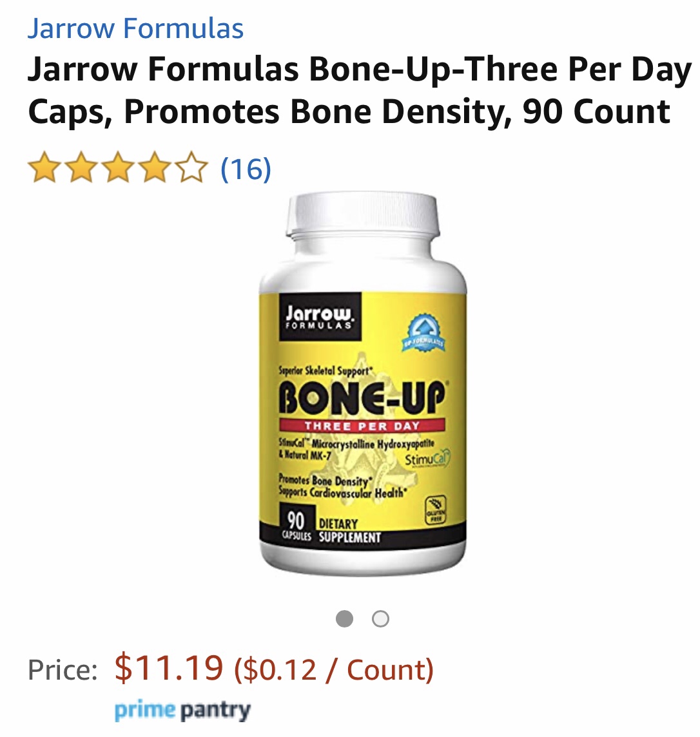Tap the BONE-UP name on the bottle

362,397
